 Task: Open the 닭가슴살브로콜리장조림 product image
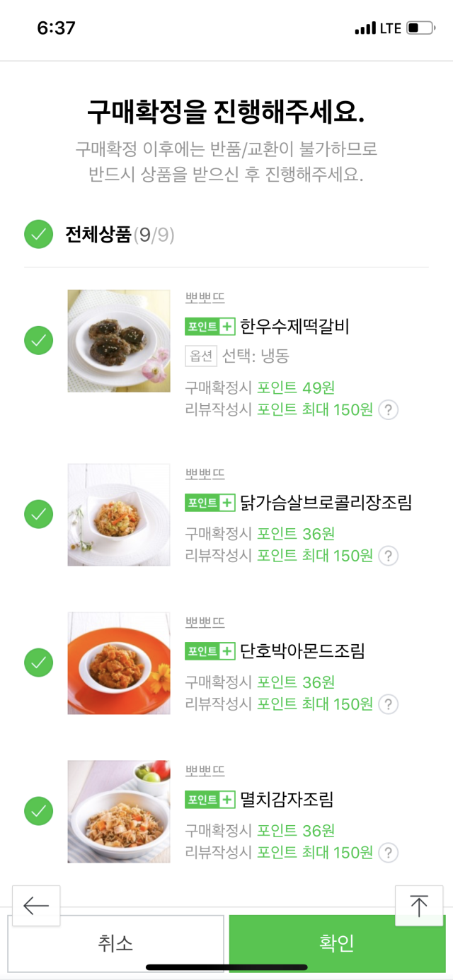tap(119, 515)
